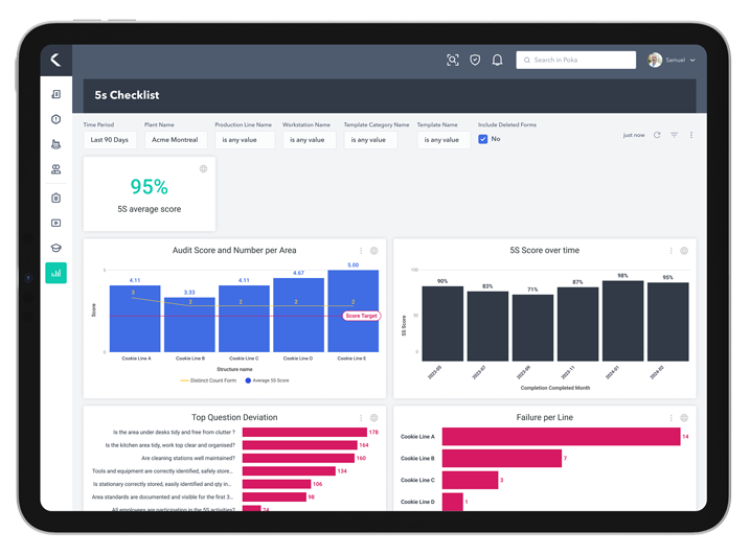Expand the Samuel user account menu
This screenshot has height=555, width=750.
[x=671, y=60]
